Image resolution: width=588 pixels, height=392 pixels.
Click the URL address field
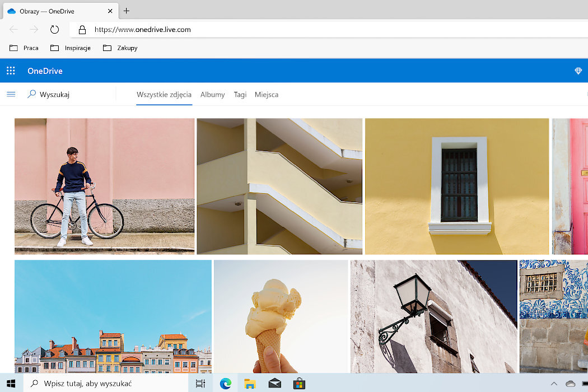coord(330,30)
